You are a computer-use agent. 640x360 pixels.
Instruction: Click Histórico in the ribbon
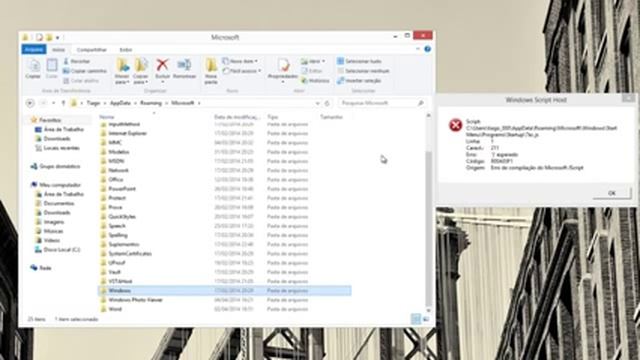315,81
